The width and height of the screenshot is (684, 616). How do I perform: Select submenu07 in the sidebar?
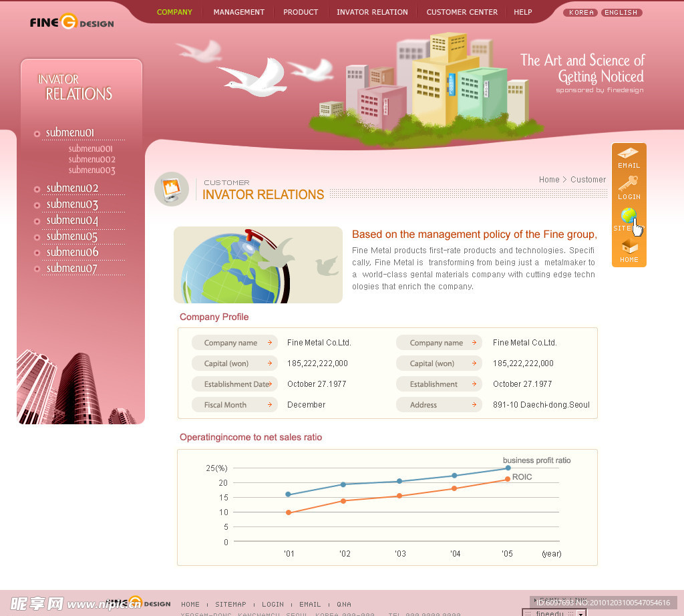coord(72,269)
